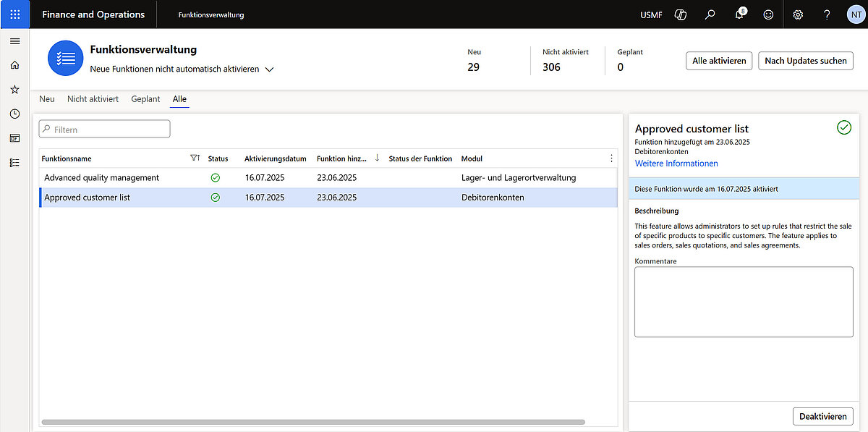The width and height of the screenshot is (868, 432).
Task: Open Workspaces icon in sidebar
Action: (14, 138)
